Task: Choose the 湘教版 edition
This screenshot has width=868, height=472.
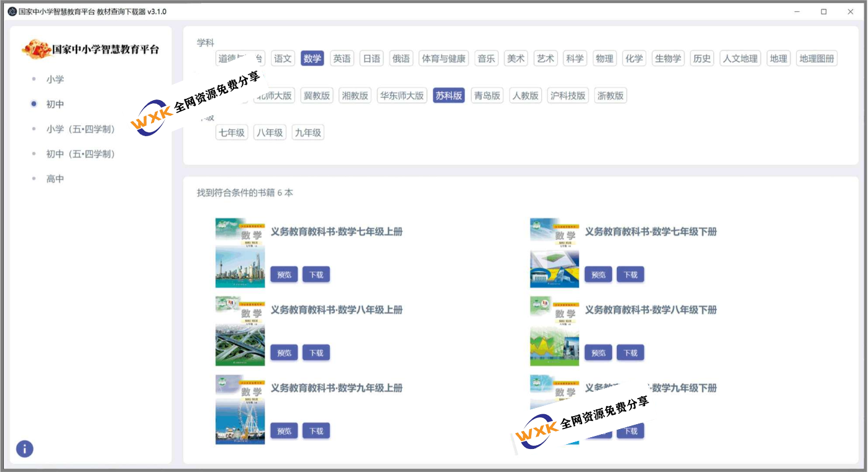Action: pyautogui.click(x=355, y=96)
